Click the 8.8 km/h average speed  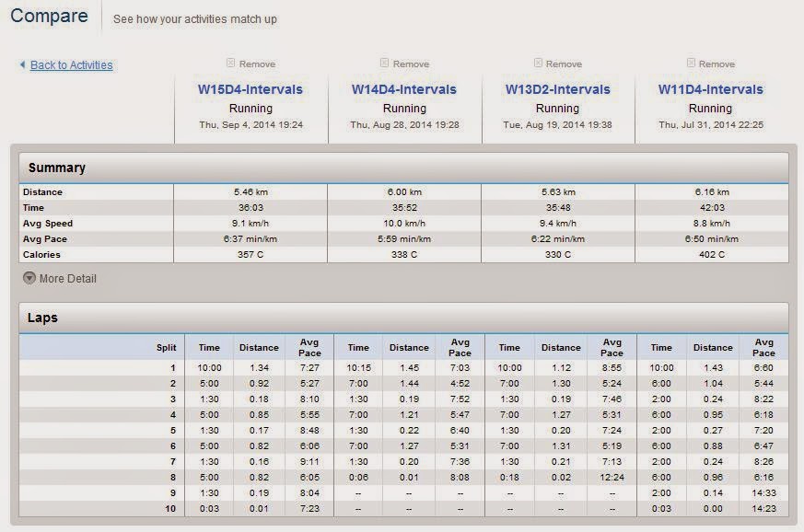(712, 224)
